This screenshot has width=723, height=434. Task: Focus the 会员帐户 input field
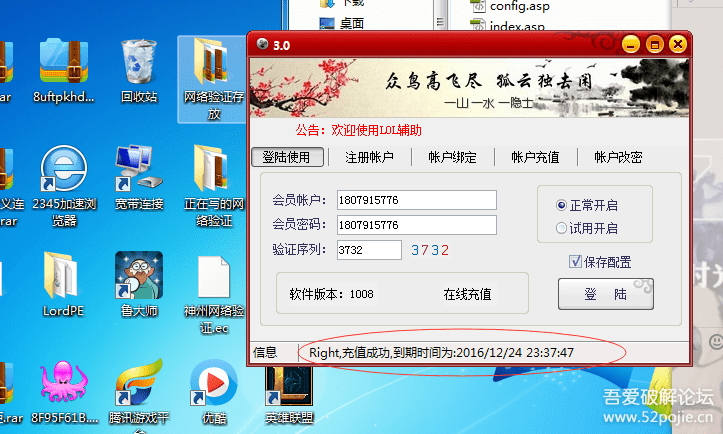click(416, 200)
